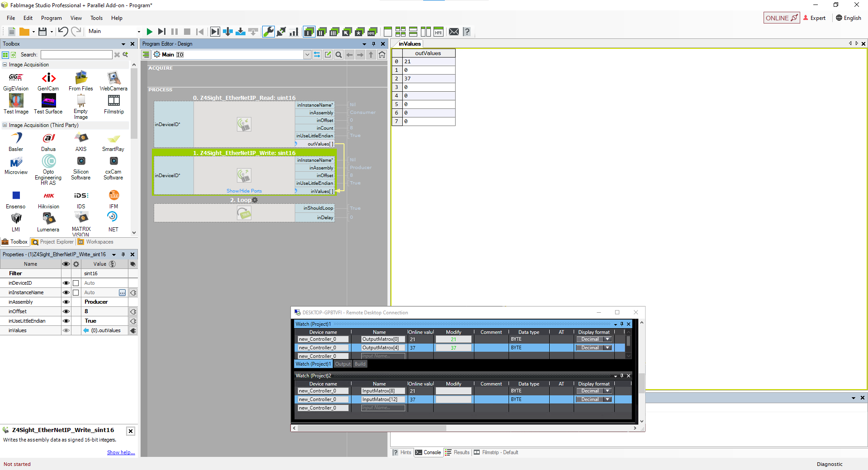Toggle visibility eye for inAssembly

click(66, 302)
